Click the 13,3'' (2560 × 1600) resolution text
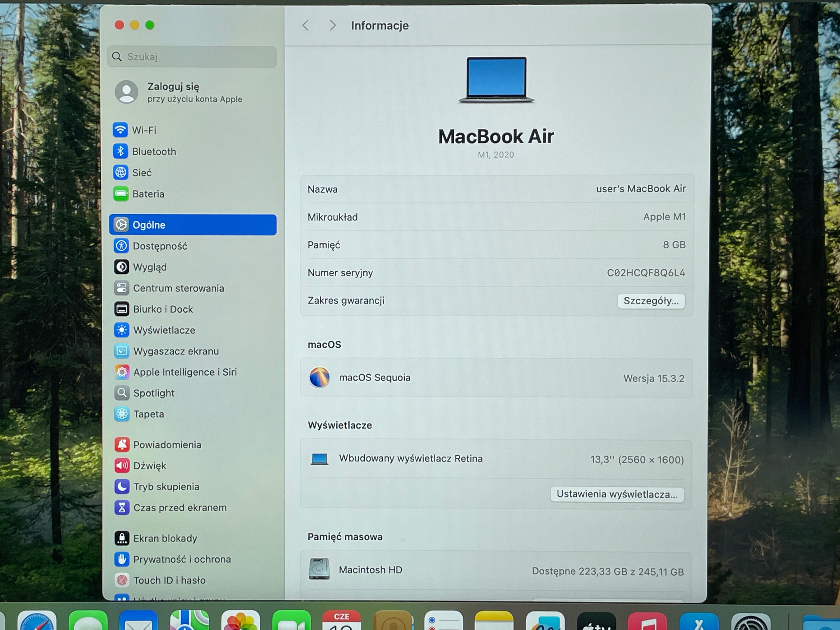 click(637, 460)
